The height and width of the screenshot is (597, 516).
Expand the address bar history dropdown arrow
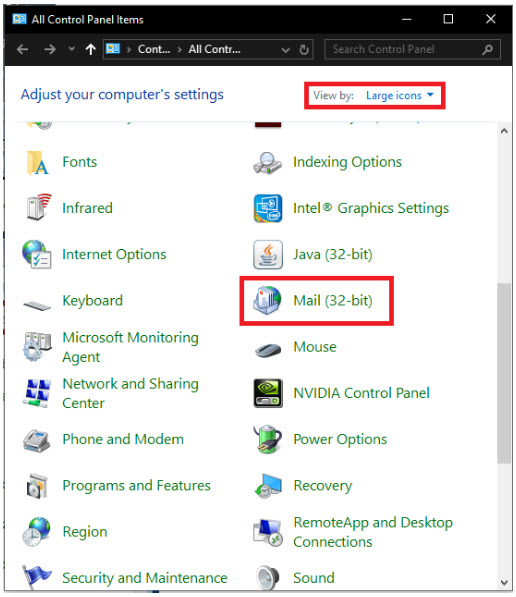click(x=285, y=49)
